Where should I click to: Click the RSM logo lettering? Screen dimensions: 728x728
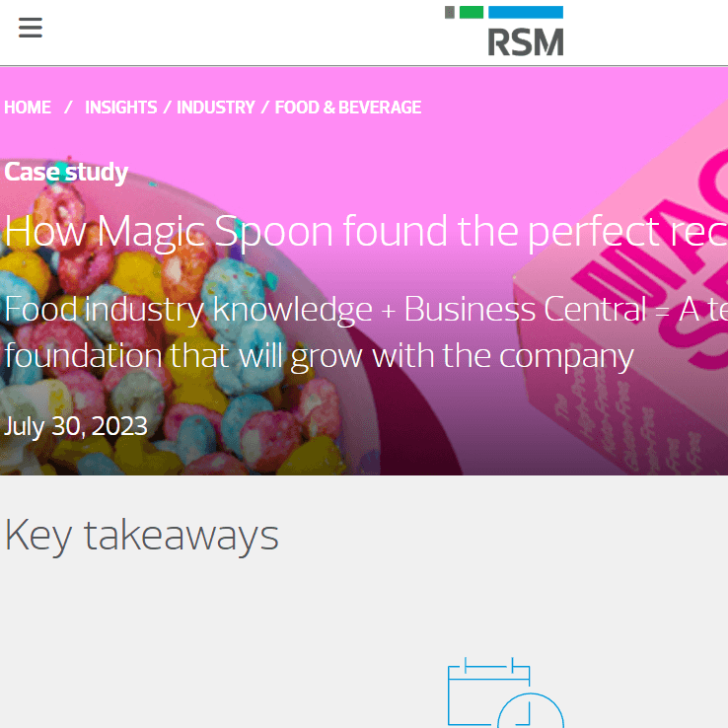526,42
